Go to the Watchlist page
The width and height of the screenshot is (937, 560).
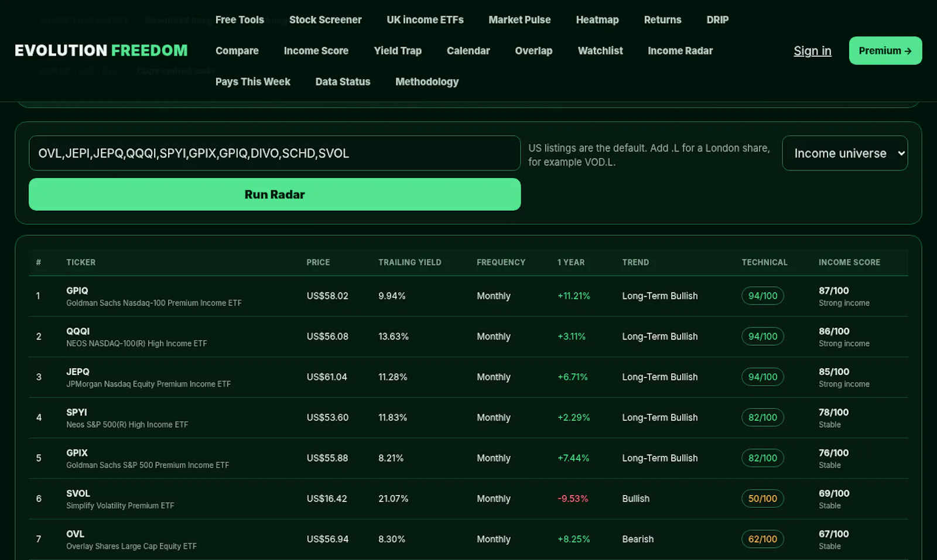600,51
